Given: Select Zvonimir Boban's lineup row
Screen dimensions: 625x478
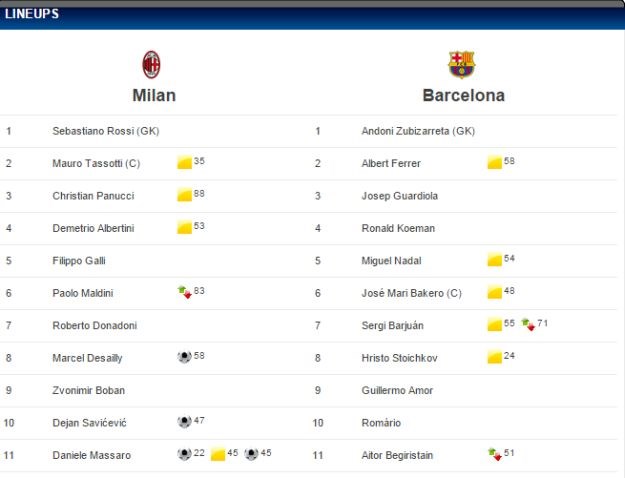Looking at the screenshot, I should (x=155, y=390).
